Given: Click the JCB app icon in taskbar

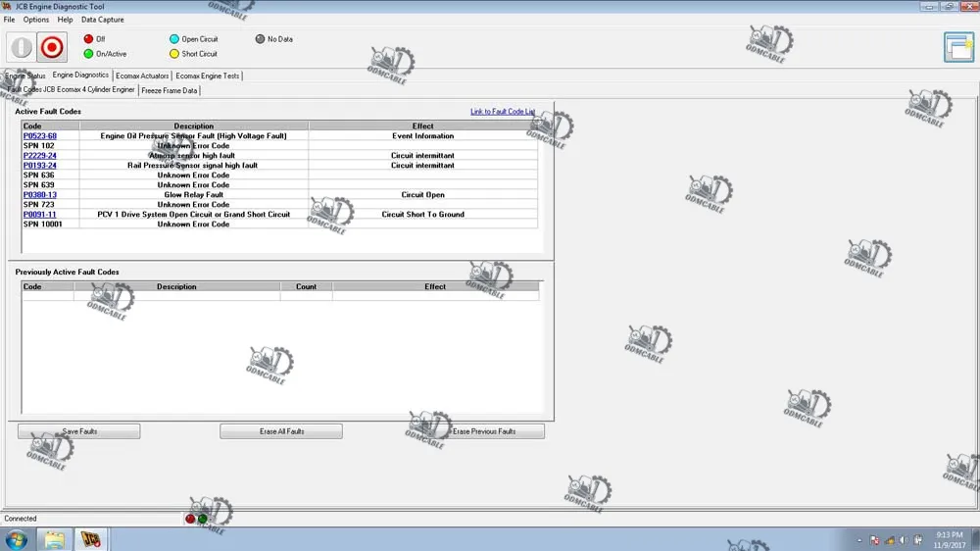Looking at the screenshot, I should click(90, 539).
